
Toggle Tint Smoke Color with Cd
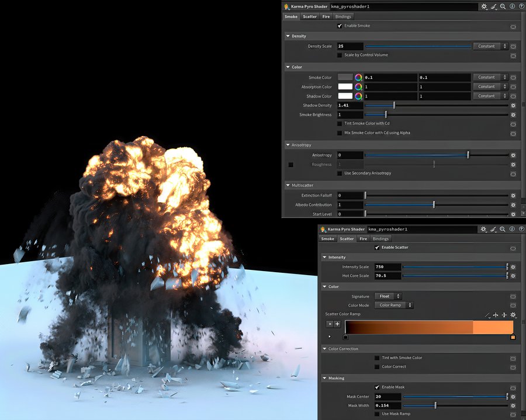[340, 124]
